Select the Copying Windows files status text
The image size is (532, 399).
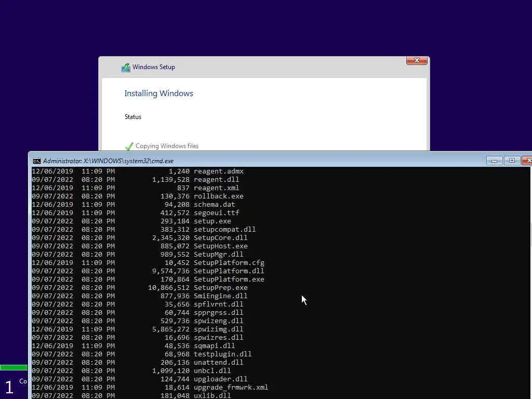pos(167,146)
